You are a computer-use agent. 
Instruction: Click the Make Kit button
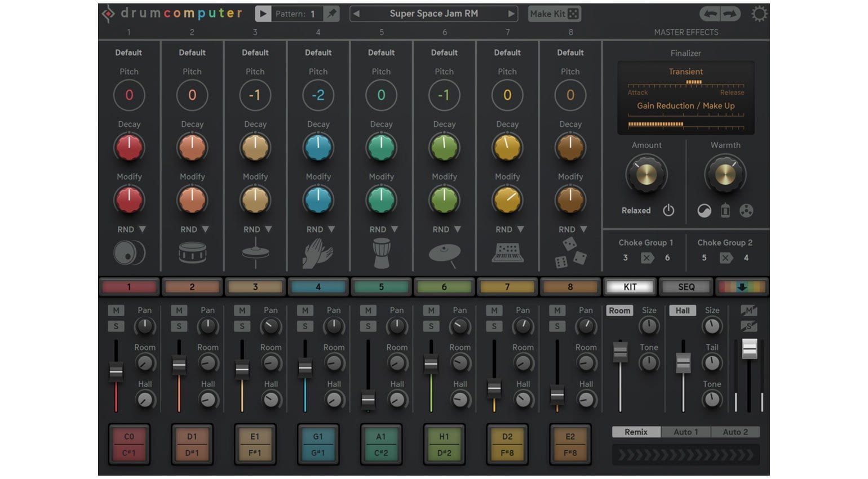[555, 14]
